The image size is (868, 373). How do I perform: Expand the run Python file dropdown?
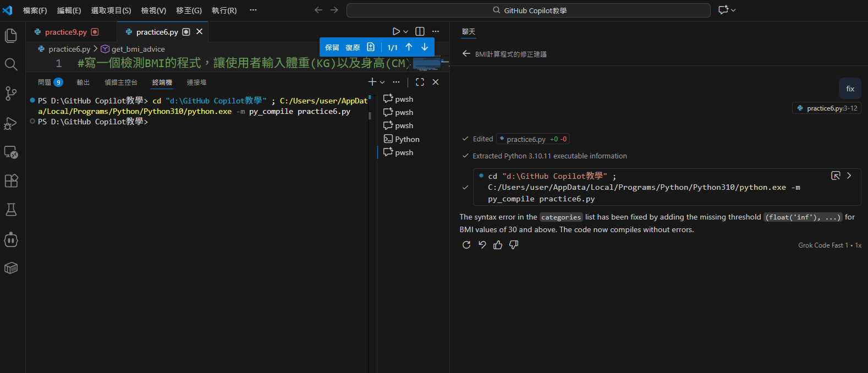[406, 32]
